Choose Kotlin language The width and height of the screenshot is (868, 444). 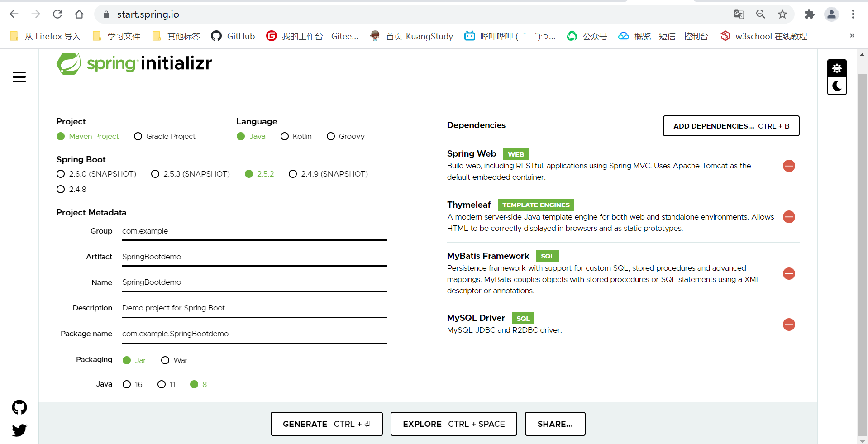pos(296,136)
